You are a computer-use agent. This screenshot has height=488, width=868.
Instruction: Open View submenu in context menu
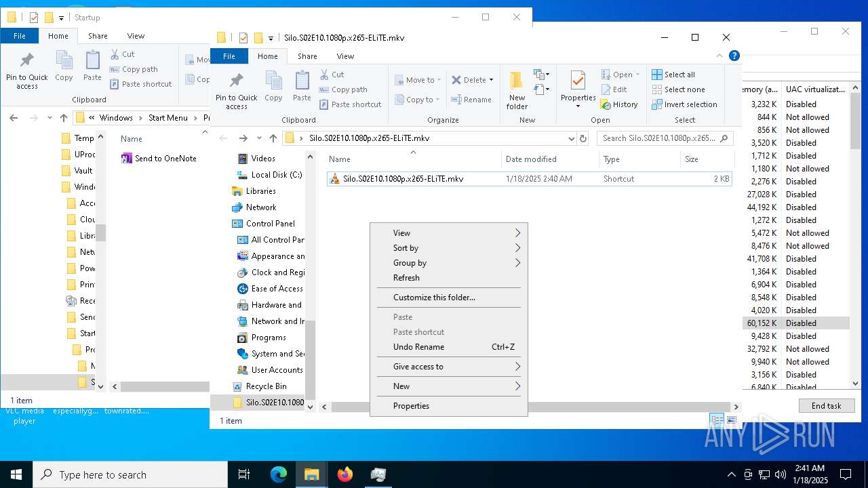point(449,233)
